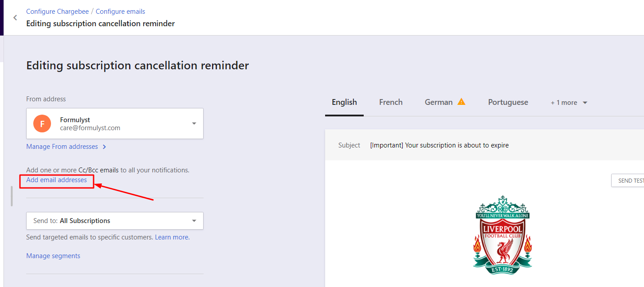Switch to the French tab

click(x=391, y=102)
